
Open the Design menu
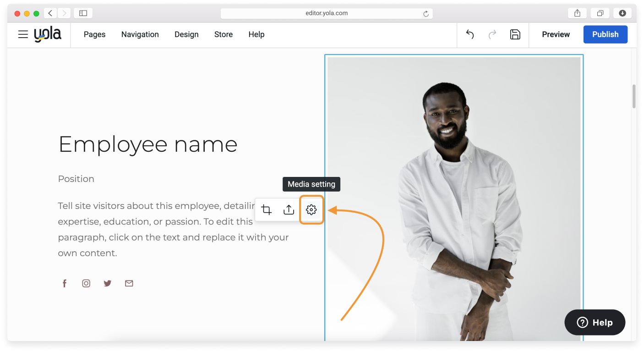tap(186, 34)
